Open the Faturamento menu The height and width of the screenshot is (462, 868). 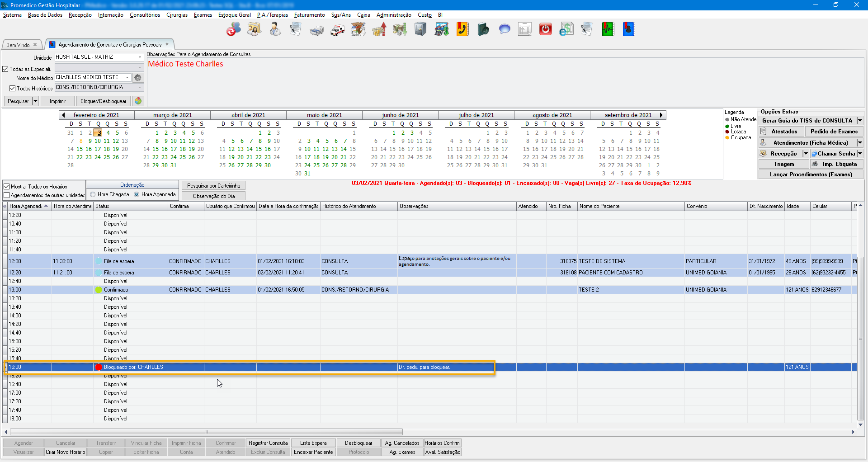click(x=309, y=15)
